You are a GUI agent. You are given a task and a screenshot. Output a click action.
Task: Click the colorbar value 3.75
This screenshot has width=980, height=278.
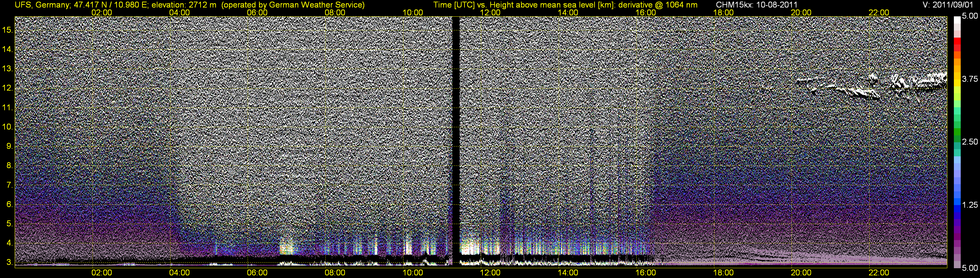pos(970,79)
